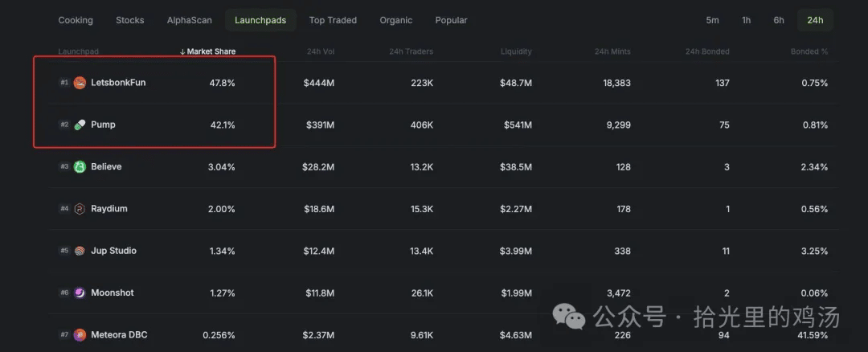Viewport: 868px width, 352px height.
Task: Click the Jup Studio icon
Action: 80,251
